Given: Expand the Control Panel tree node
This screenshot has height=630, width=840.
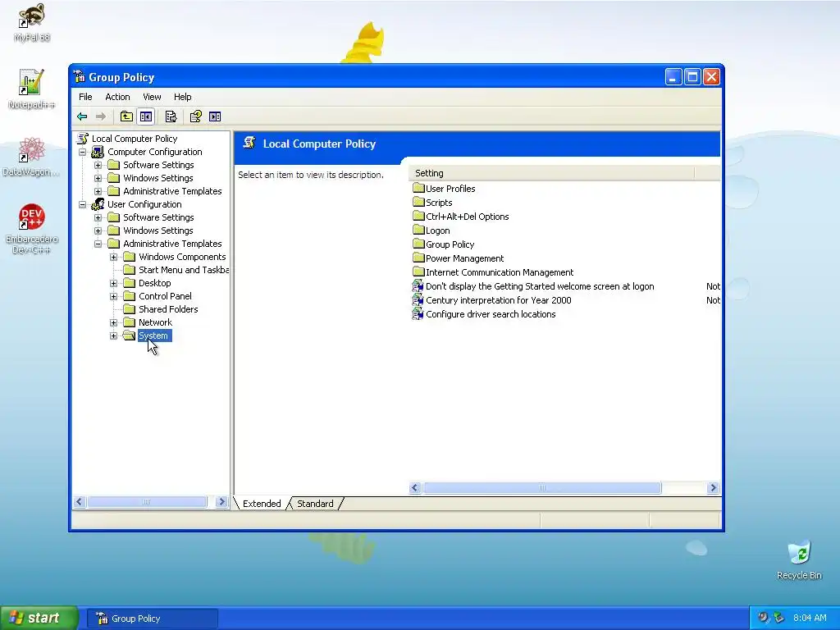Looking at the screenshot, I should pyautogui.click(x=113, y=296).
